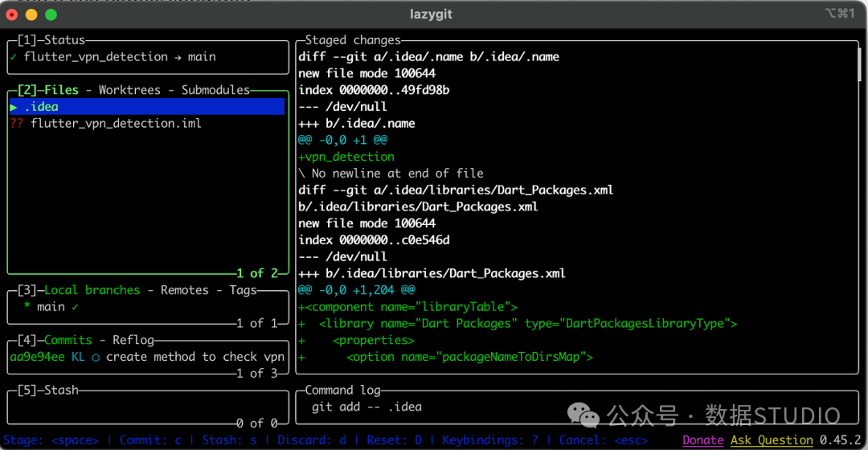Click the Command log panel title
The width and height of the screenshot is (868, 450).
(x=342, y=391)
